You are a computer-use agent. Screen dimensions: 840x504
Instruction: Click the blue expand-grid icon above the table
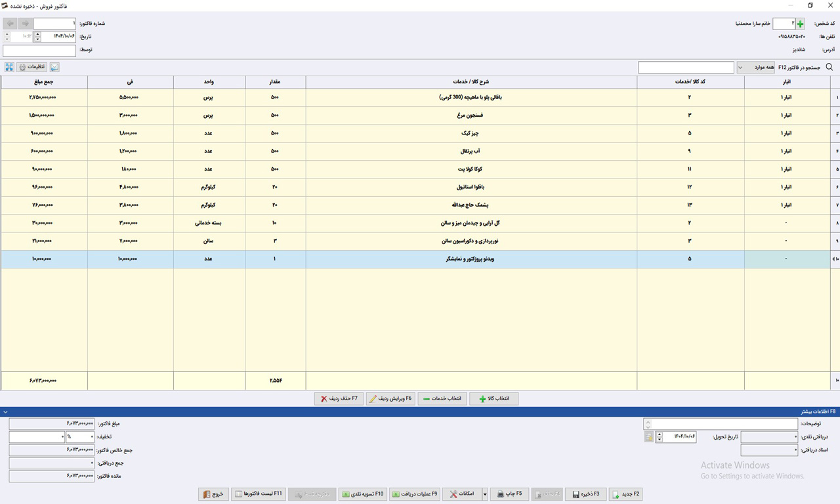coord(9,67)
